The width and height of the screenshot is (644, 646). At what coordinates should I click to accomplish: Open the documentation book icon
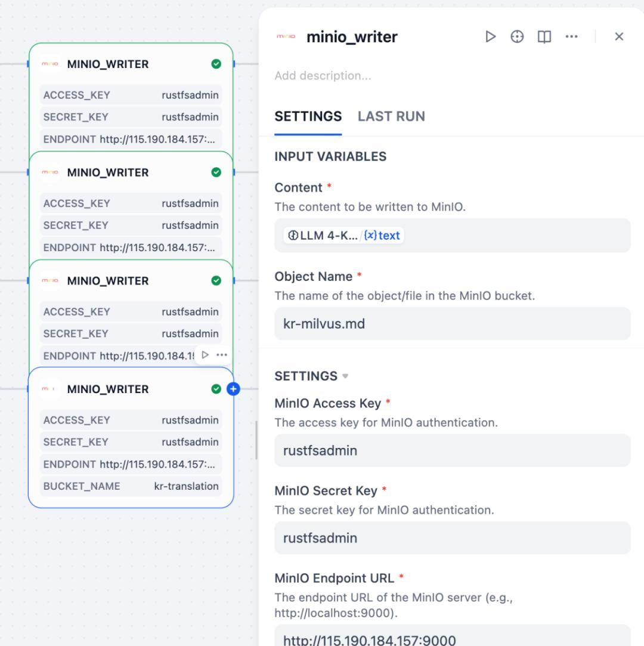pyautogui.click(x=543, y=36)
